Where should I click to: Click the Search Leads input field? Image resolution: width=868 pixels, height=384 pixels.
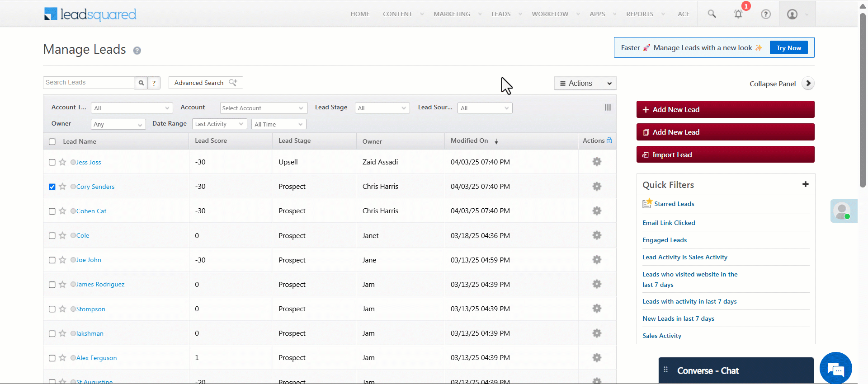(89, 83)
